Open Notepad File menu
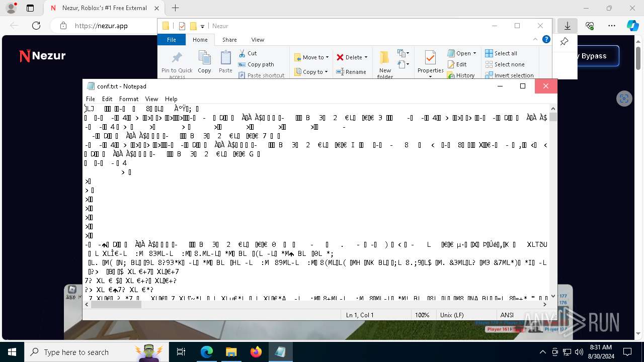The height and width of the screenshot is (362, 644). (90, 99)
